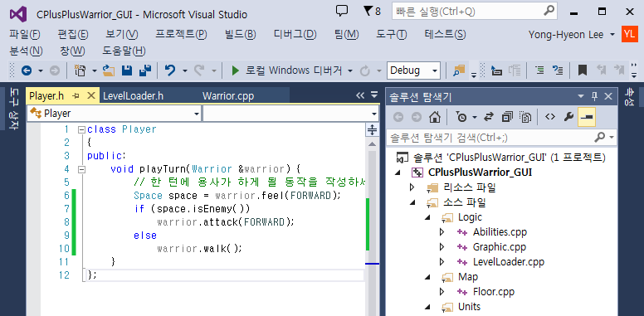
Task: Click the Find in Files toolbar icon
Action: click(x=459, y=70)
